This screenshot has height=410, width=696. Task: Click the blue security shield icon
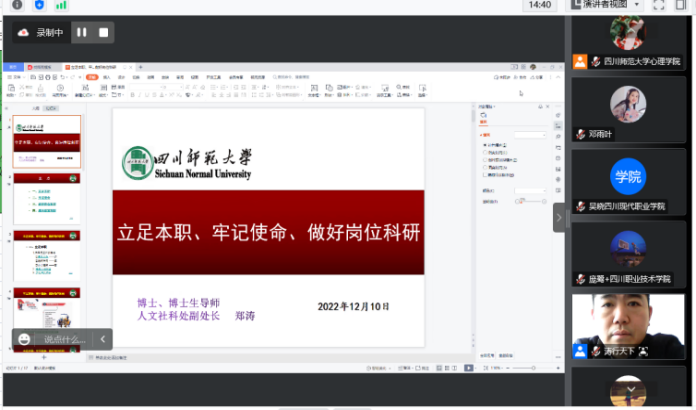pos(39,5)
